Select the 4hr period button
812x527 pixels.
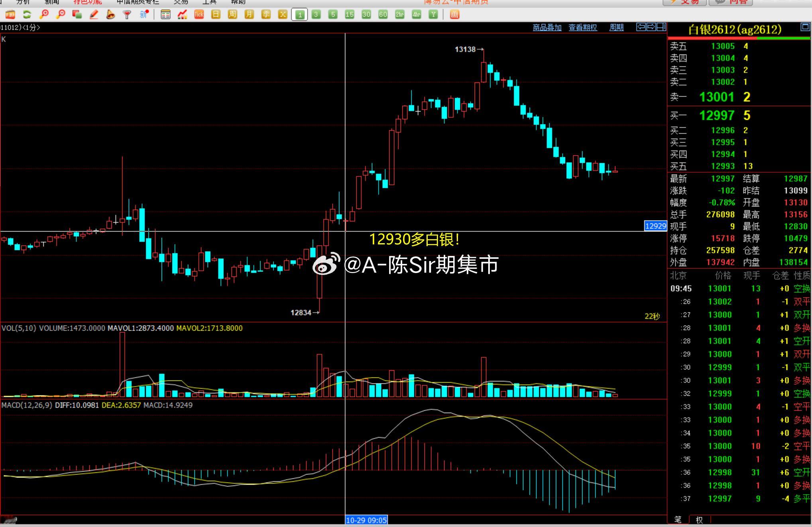417,15
